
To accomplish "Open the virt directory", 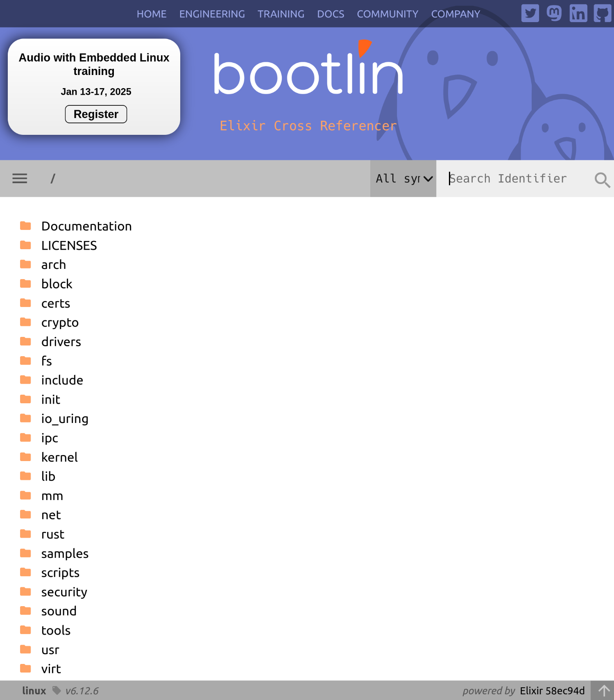I will 51,669.
